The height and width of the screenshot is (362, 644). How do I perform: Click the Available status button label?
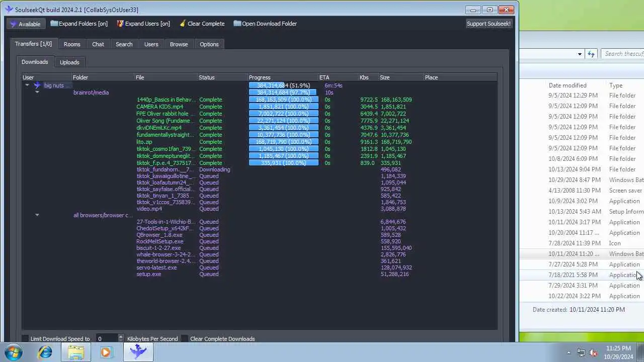coord(30,24)
